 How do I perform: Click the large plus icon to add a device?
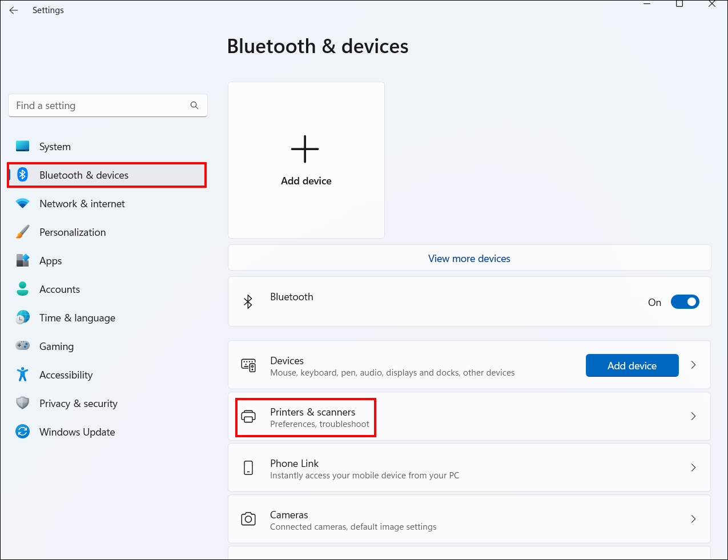tap(305, 150)
